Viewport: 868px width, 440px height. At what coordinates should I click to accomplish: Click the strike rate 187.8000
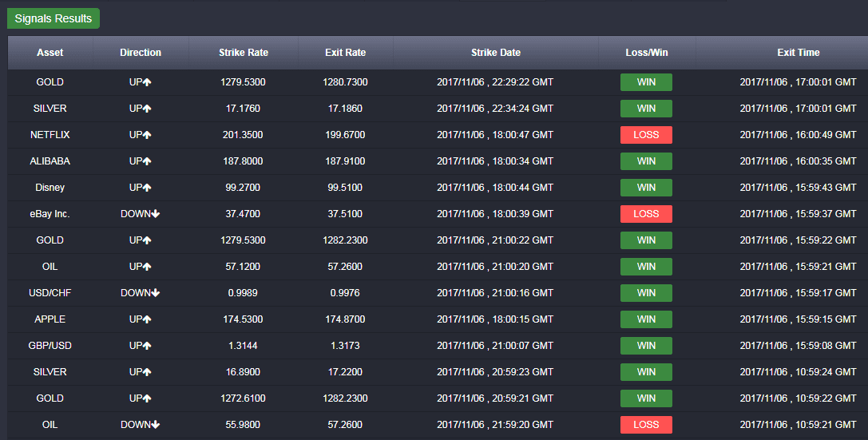pyautogui.click(x=243, y=161)
